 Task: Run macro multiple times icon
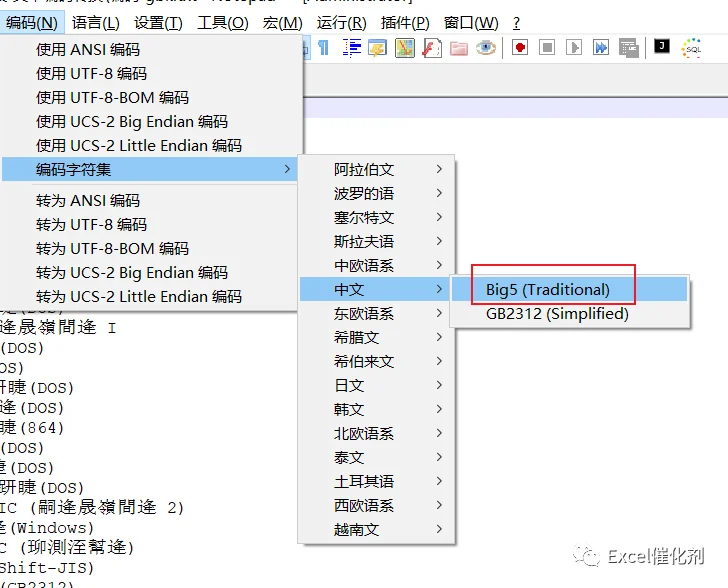click(x=601, y=47)
